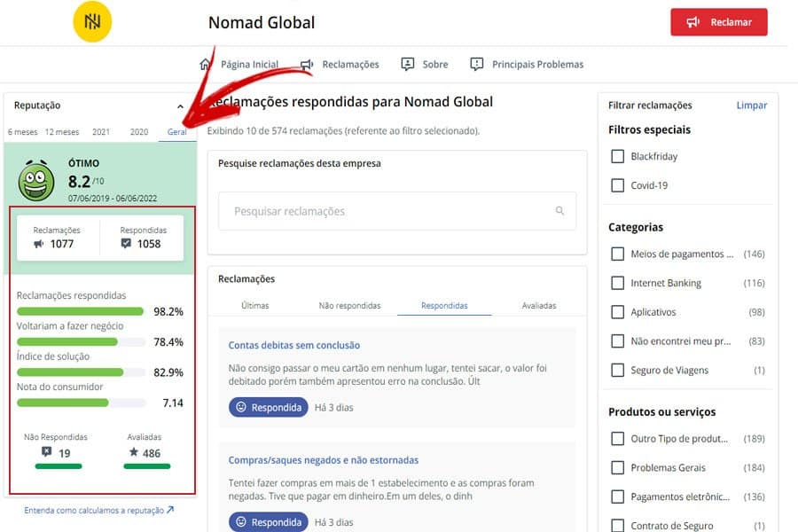Click the smiley icon on the 'Contas debitas' Respondida badge
This screenshot has width=798, height=532.
(241, 407)
